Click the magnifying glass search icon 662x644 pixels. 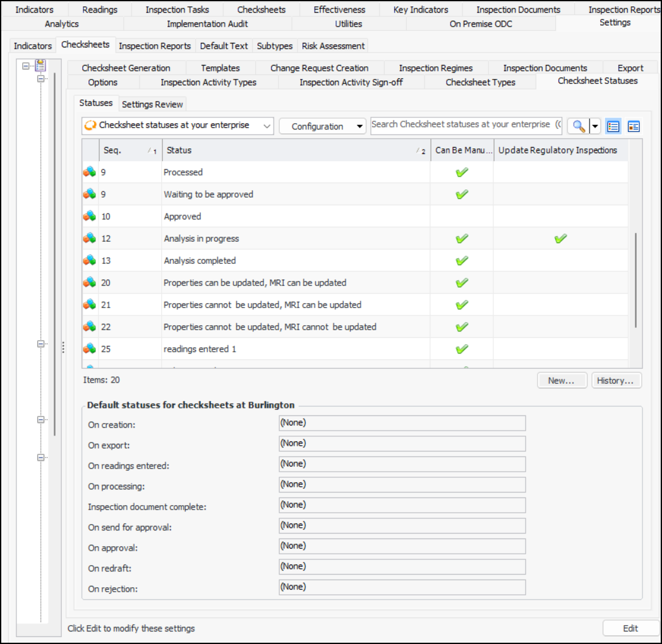tap(579, 126)
